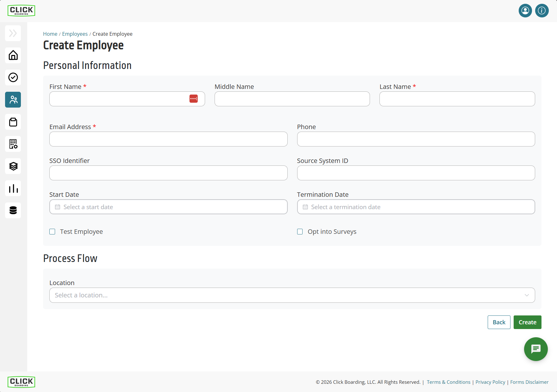Screen dimensions: 557x392
Task: Open the Termination Date picker field
Action: click(416, 207)
